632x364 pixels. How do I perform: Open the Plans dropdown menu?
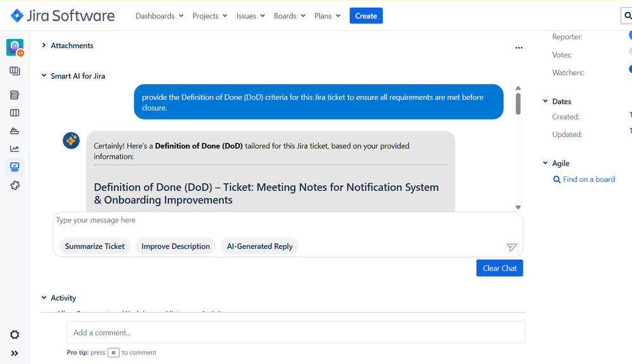point(327,16)
